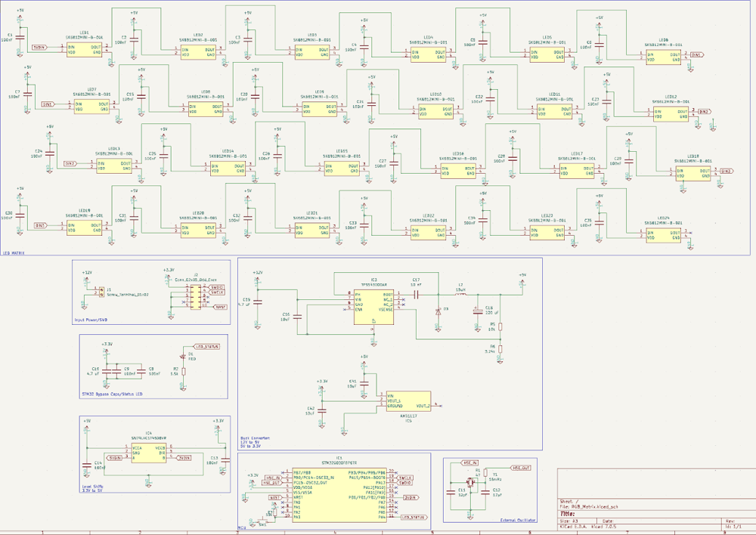Click the LED10 symbol
756x535 pixels.
click(x=436, y=112)
